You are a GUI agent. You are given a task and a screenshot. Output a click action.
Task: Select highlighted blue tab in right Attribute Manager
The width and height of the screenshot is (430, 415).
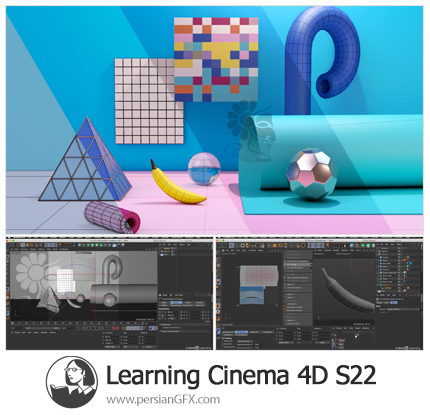point(393,302)
